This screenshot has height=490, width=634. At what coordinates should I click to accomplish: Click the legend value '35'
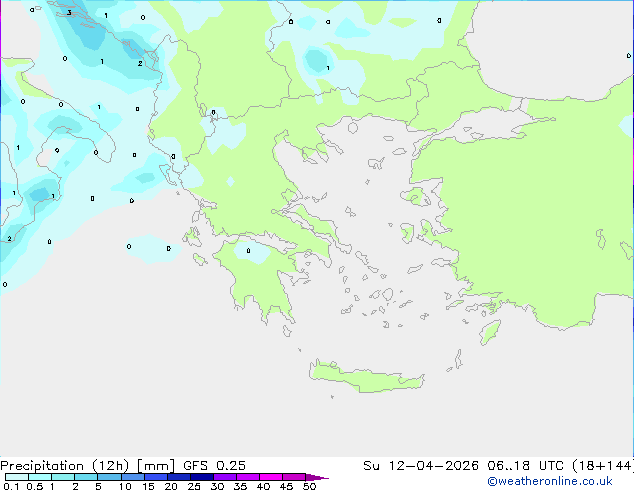point(240,486)
